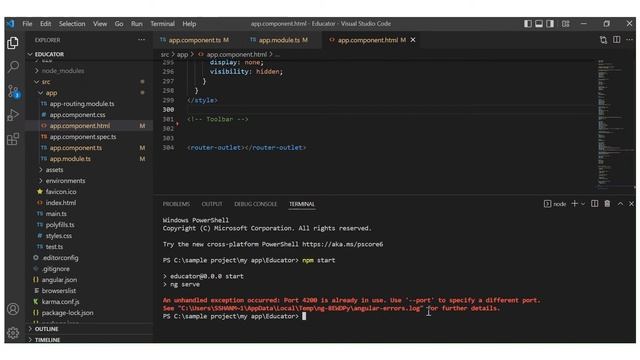Screen dimensions: 640x360
Task: Open main.ts in the explorer
Action: (89, 213)
